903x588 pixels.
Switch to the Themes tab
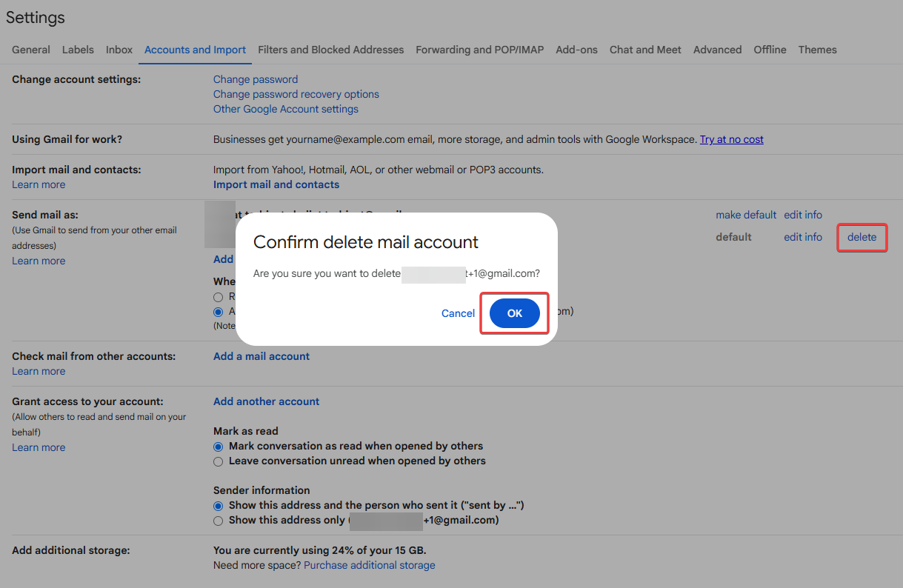click(817, 50)
